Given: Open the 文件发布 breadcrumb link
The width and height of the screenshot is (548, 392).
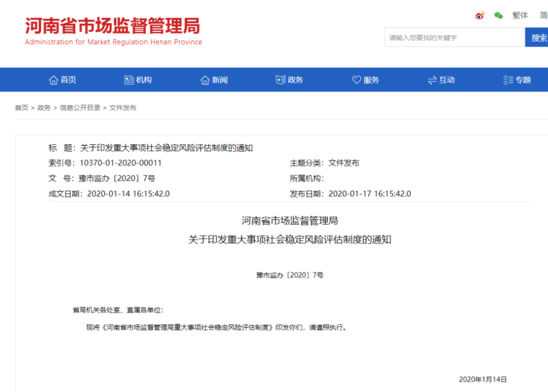Looking at the screenshot, I should pos(123,107).
